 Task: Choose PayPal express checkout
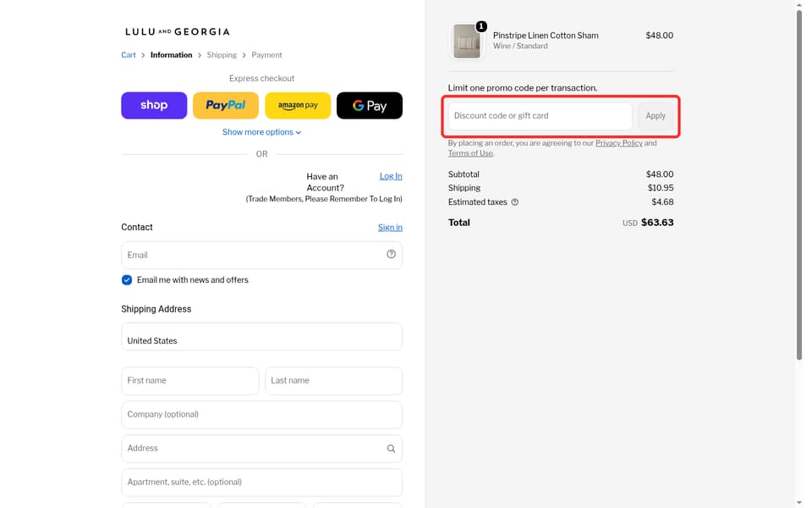pos(226,105)
